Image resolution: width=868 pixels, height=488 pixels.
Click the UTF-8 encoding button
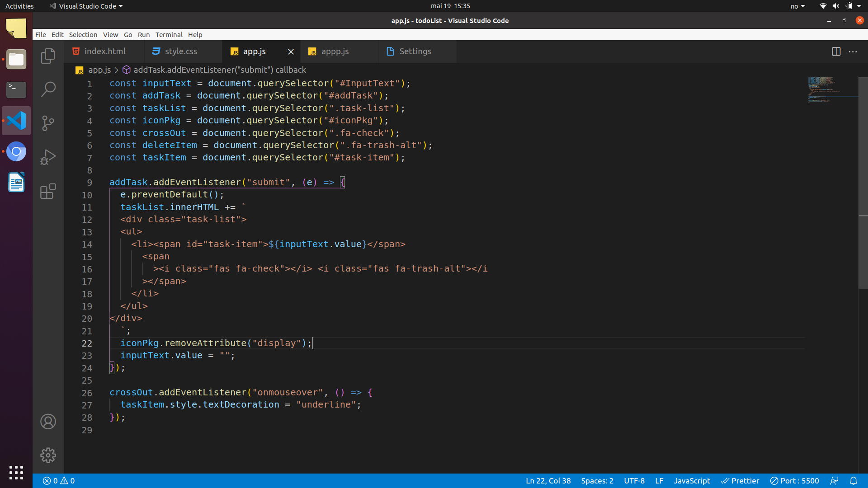[634, 481]
